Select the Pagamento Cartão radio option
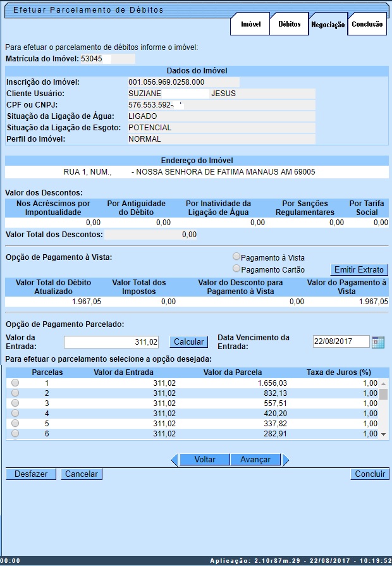This screenshot has height=566, width=392. (x=237, y=269)
